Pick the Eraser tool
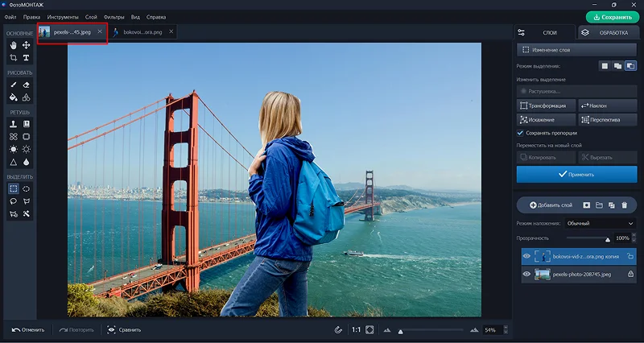Screen dimensions: 644x343 pos(27,85)
